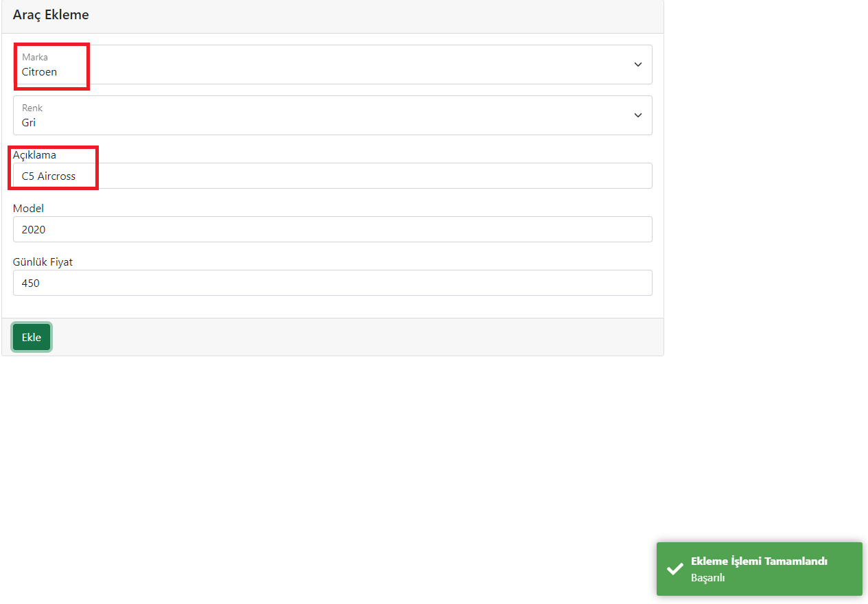The image size is (868, 604).
Task: Select the Gri value in Renk
Action: (28, 122)
